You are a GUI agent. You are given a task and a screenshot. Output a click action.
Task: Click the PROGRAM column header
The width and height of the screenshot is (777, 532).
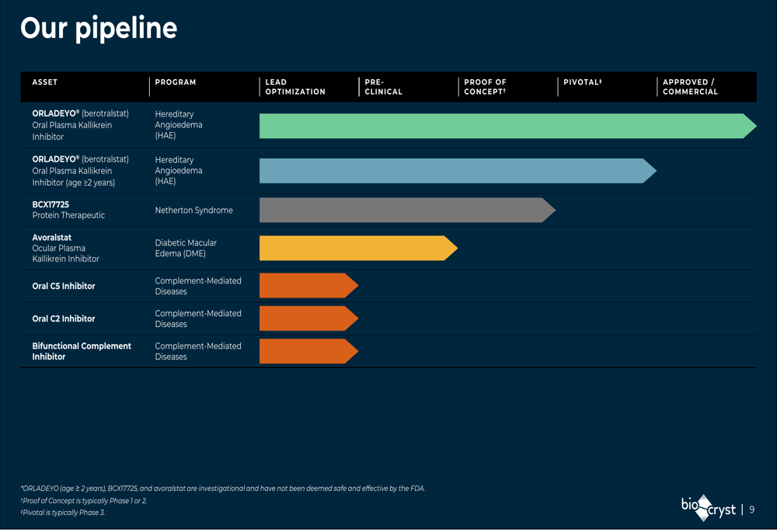coord(176,82)
